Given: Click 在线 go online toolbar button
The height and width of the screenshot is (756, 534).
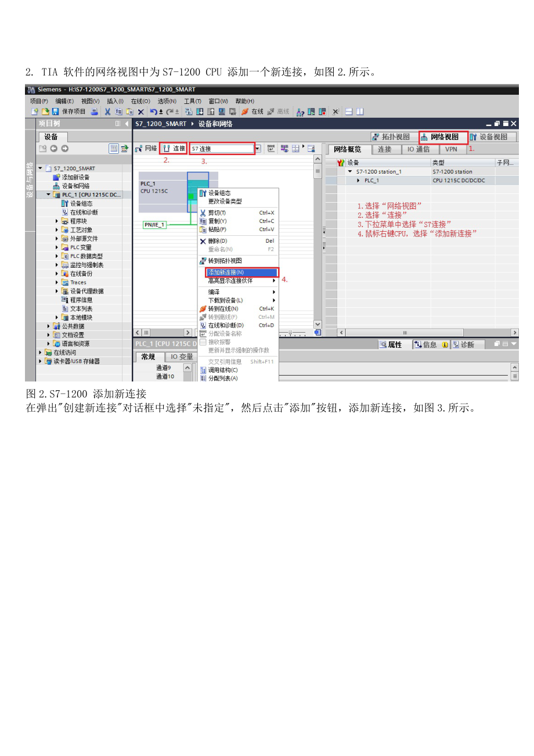Looking at the screenshot, I should coord(251,111).
